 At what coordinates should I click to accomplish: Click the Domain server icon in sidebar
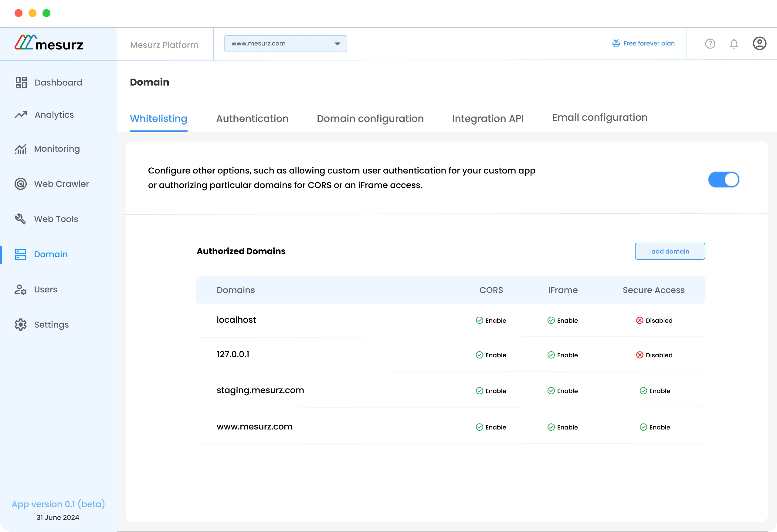pyautogui.click(x=21, y=254)
